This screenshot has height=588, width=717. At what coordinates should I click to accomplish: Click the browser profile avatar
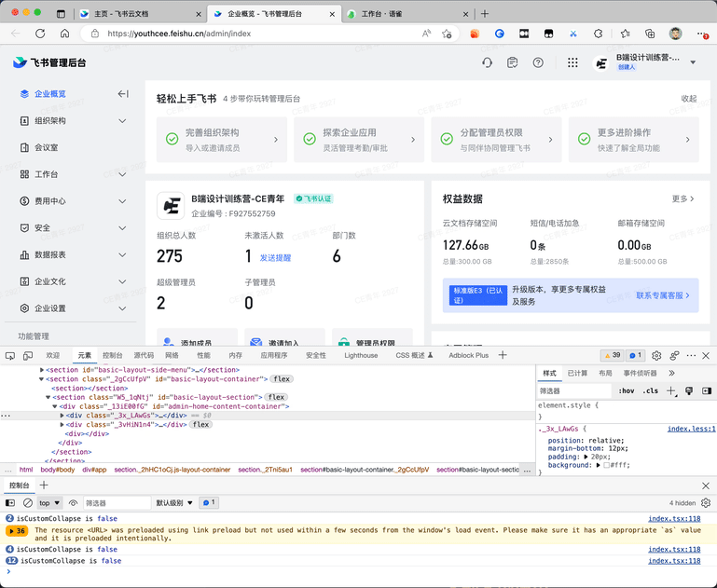coord(675,34)
